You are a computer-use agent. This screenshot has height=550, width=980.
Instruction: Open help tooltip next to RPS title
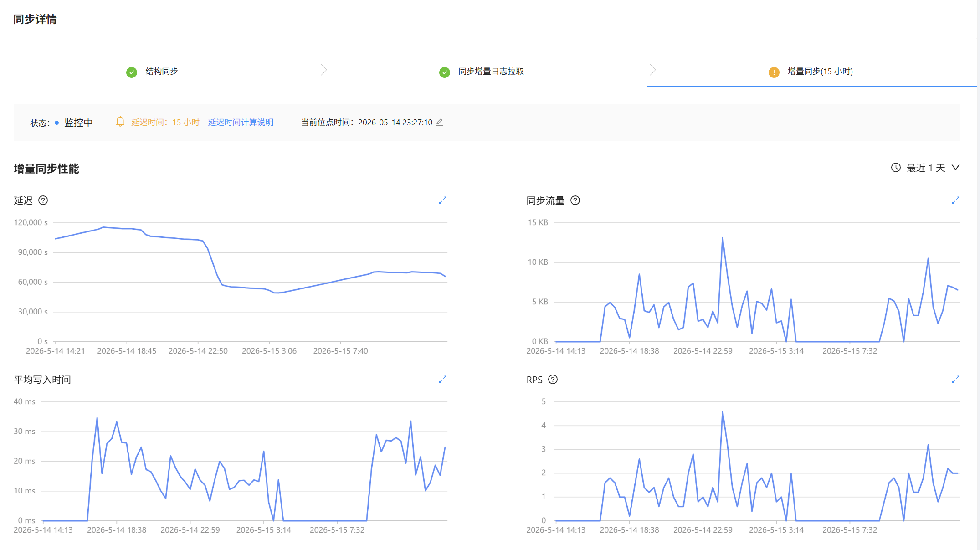pos(553,380)
